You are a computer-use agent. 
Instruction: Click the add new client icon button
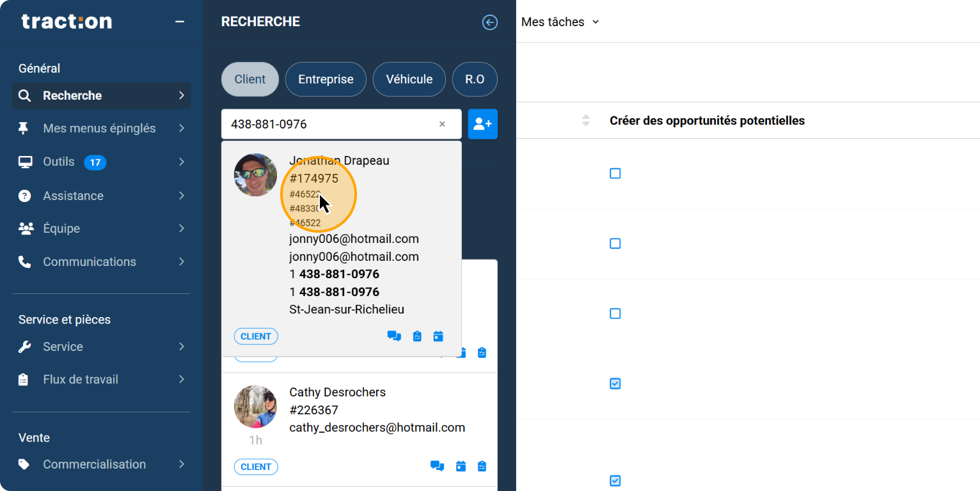[482, 124]
